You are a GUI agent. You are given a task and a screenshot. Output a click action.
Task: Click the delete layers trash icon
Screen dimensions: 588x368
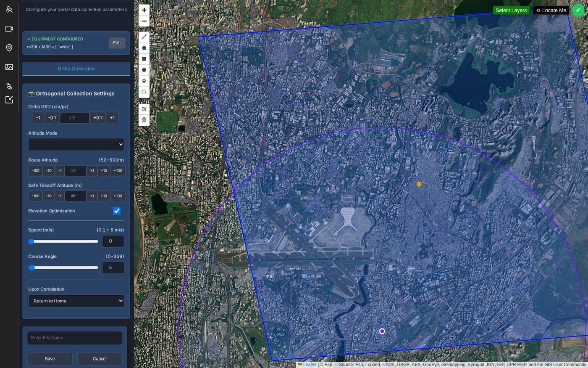pos(144,120)
